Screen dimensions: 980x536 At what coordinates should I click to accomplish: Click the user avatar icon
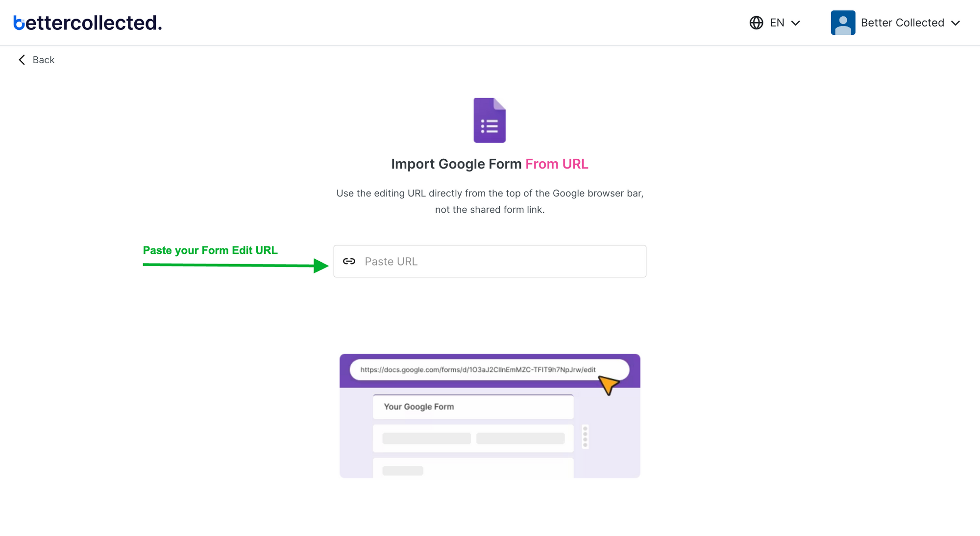(x=843, y=23)
